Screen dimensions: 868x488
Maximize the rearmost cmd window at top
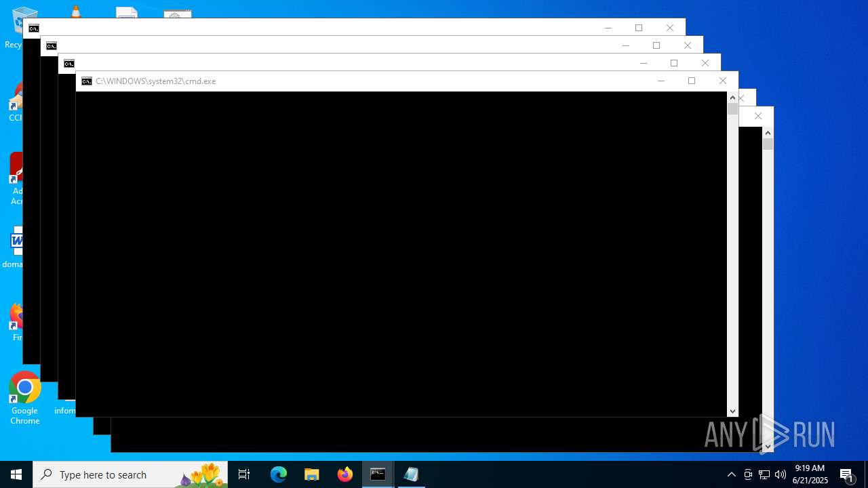(x=639, y=28)
